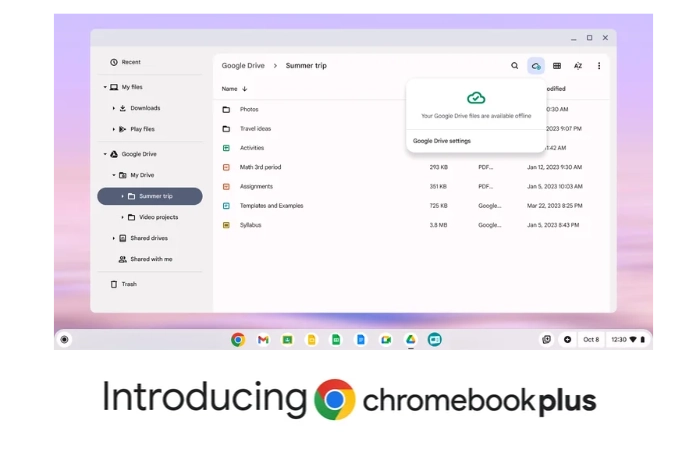
Task: Select the Summer trip sidebar folder
Action: (150, 196)
